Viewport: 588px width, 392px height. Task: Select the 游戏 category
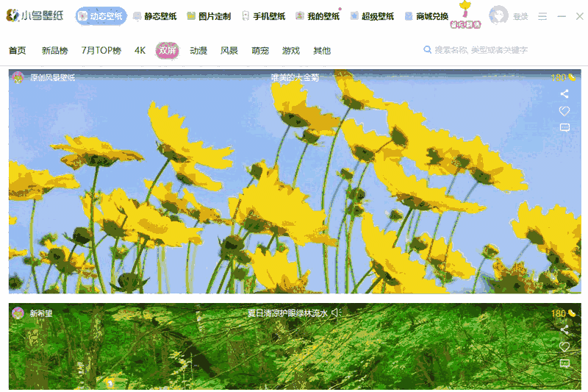click(291, 50)
